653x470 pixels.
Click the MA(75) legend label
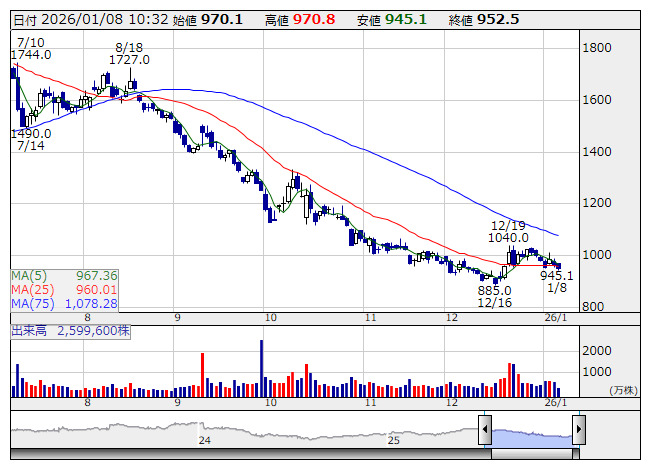(x=30, y=303)
